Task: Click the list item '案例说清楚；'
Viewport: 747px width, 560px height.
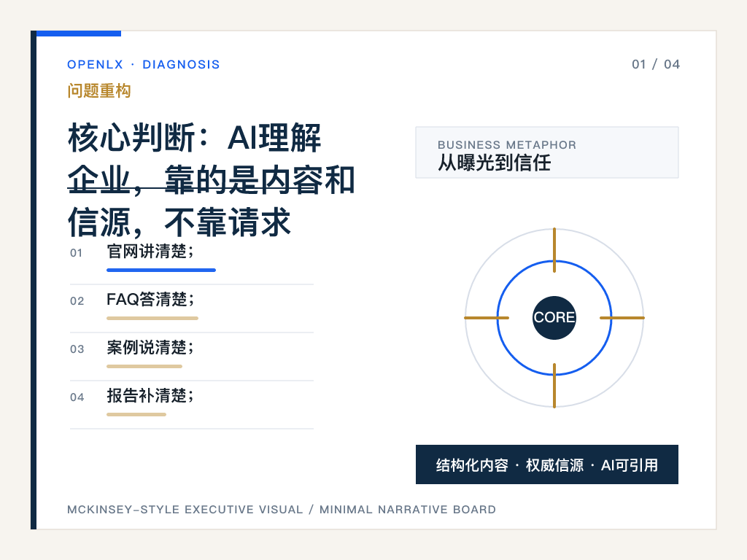Action: click(x=150, y=348)
